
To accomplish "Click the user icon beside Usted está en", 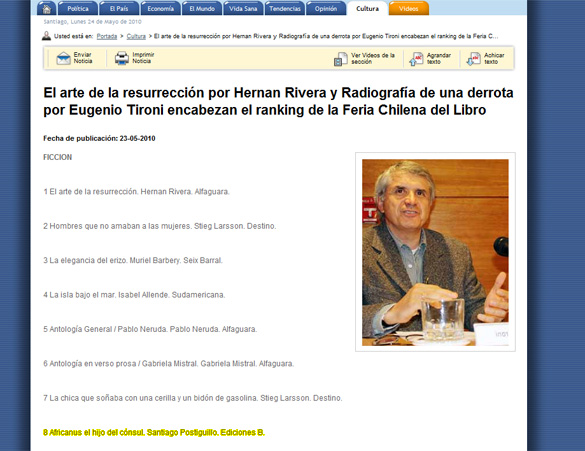I will coord(46,36).
